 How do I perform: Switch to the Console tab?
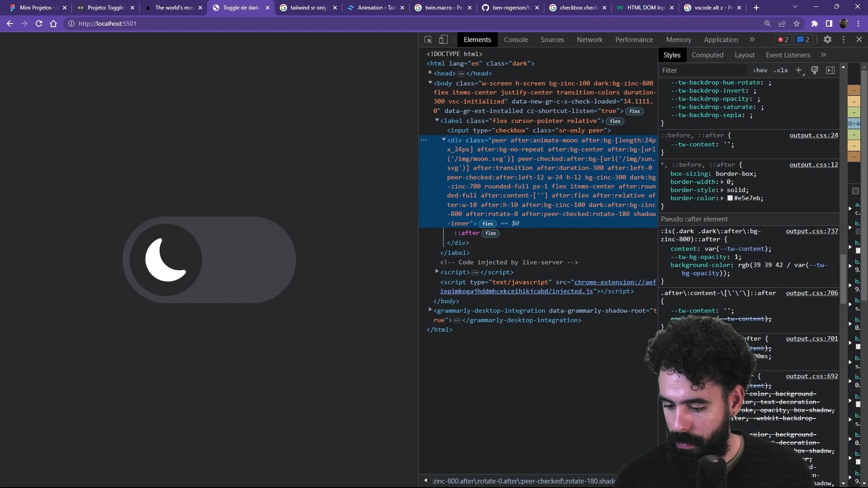(x=516, y=40)
